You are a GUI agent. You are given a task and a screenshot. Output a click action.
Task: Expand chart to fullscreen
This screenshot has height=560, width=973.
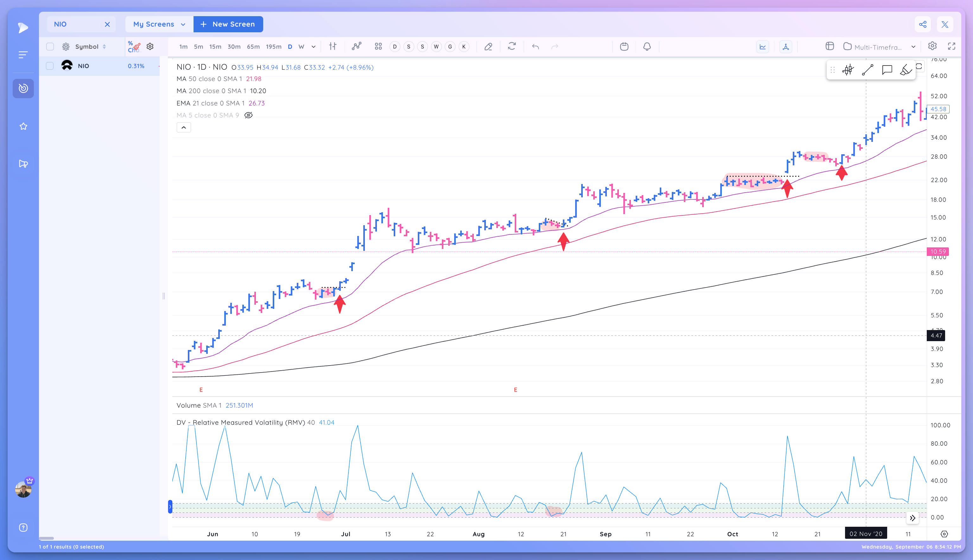(x=952, y=46)
